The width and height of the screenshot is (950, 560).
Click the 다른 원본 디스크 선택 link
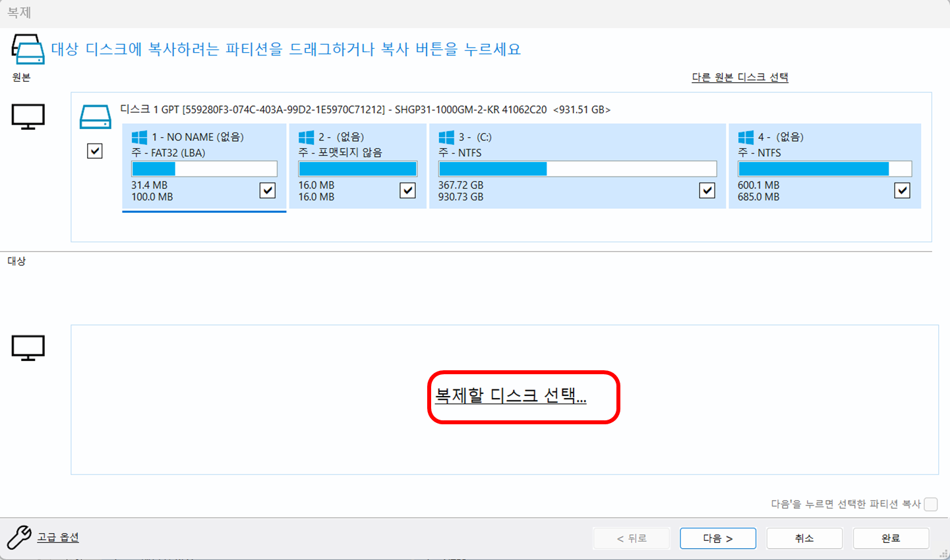click(x=740, y=77)
